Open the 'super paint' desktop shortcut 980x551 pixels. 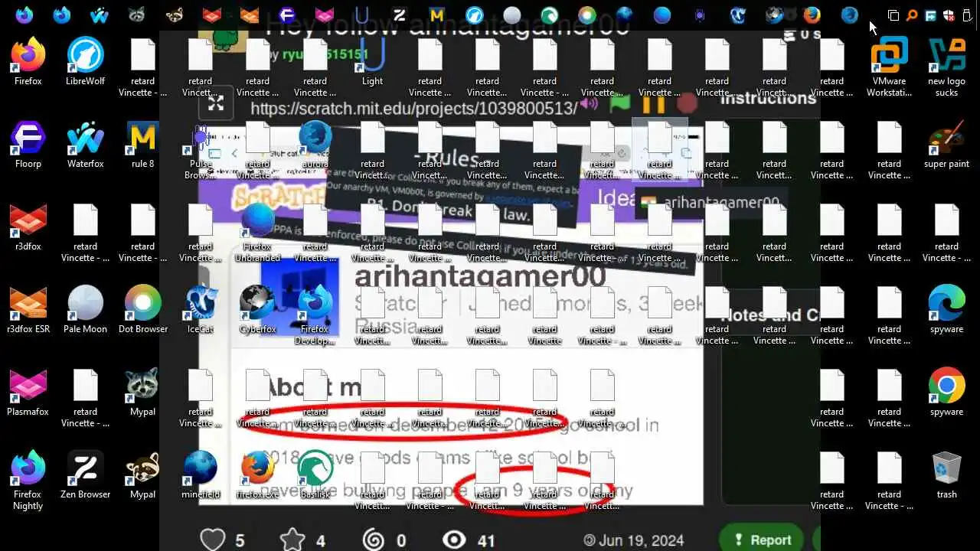(x=946, y=144)
